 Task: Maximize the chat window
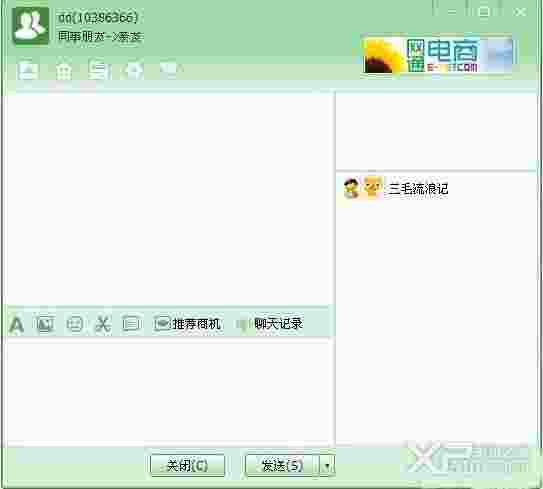click(484, 12)
